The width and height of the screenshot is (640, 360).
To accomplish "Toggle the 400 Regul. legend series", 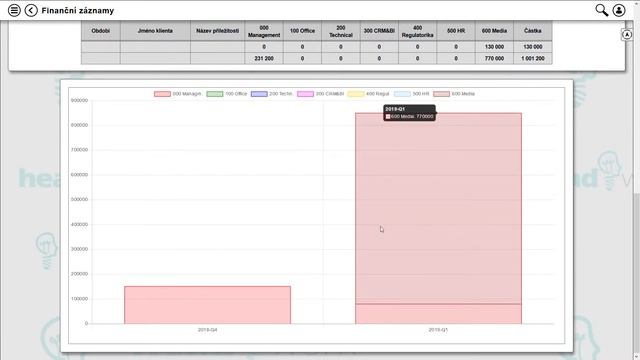I will coord(369,94).
